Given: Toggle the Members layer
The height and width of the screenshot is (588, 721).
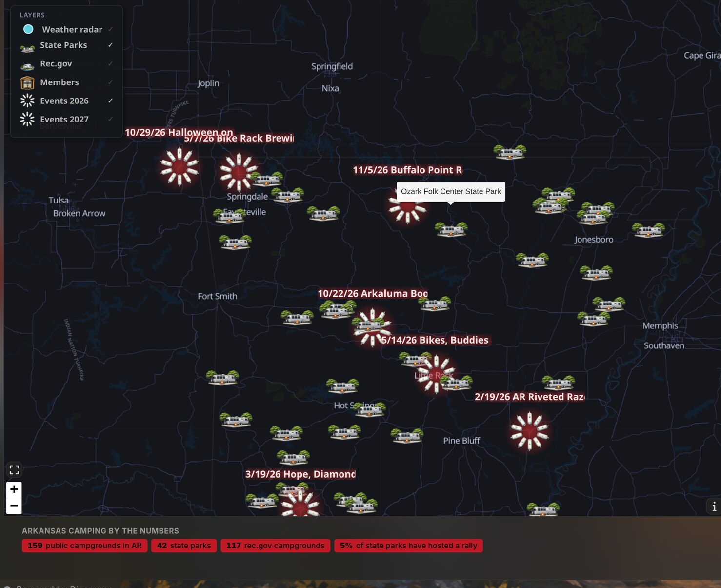Looking at the screenshot, I should coord(66,82).
